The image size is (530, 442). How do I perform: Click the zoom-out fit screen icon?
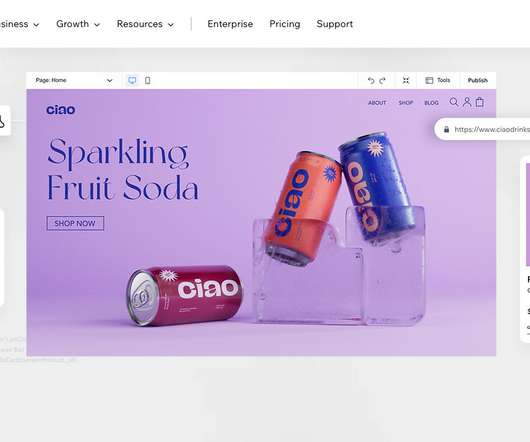(406, 80)
